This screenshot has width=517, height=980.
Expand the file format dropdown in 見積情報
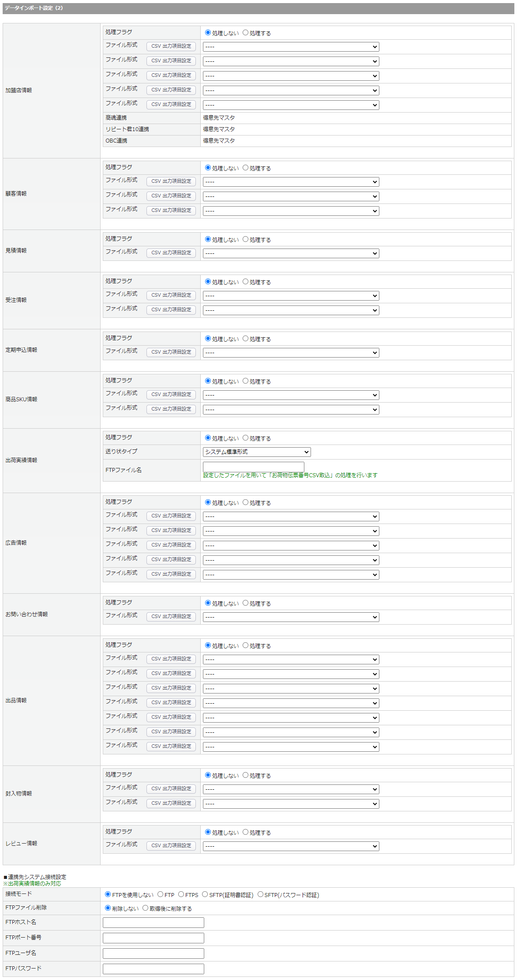tap(291, 253)
